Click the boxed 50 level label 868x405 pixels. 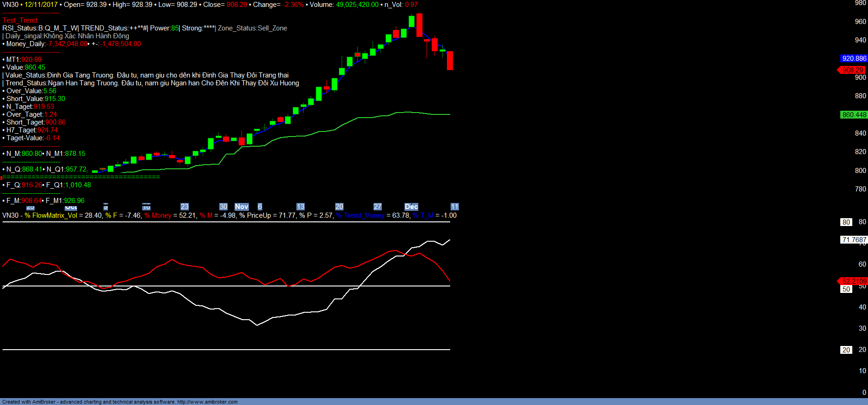pyautogui.click(x=846, y=289)
